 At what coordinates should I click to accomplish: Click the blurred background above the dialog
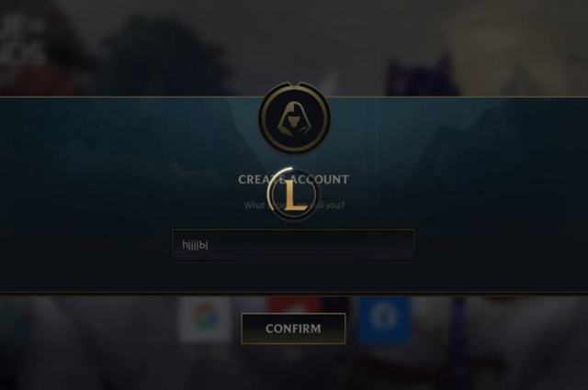[294, 41]
